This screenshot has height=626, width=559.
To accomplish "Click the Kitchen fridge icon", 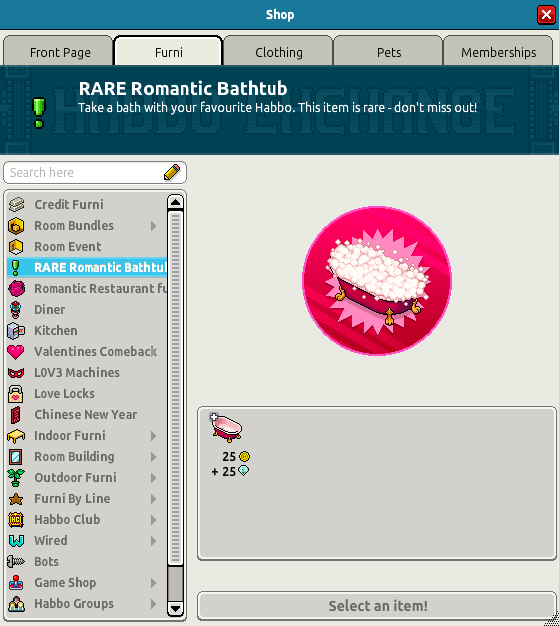I will [16, 331].
